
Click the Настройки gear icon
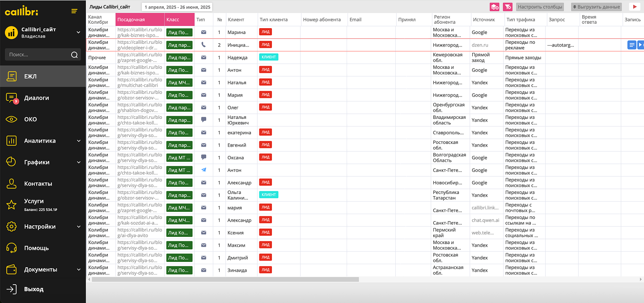point(12,227)
